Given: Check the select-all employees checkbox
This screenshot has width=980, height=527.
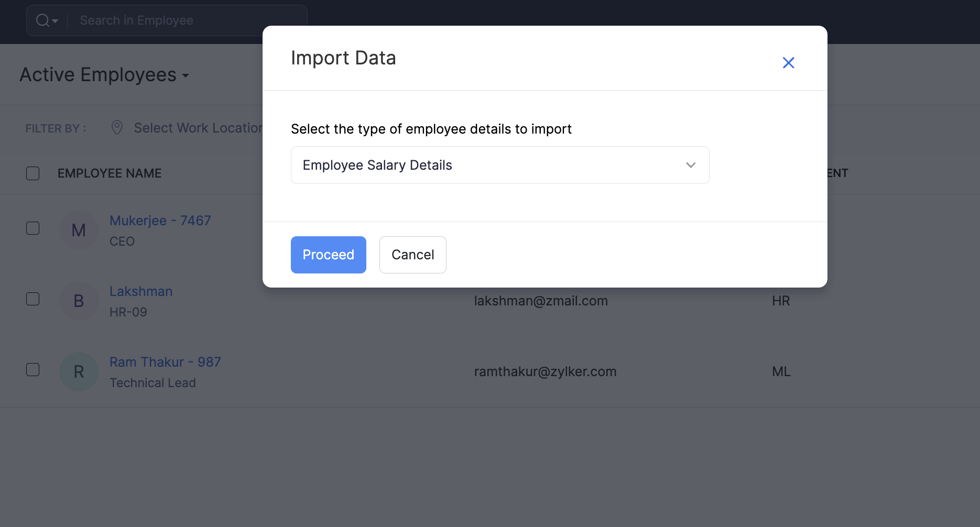Looking at the screenshot, I should click(33, 173).
